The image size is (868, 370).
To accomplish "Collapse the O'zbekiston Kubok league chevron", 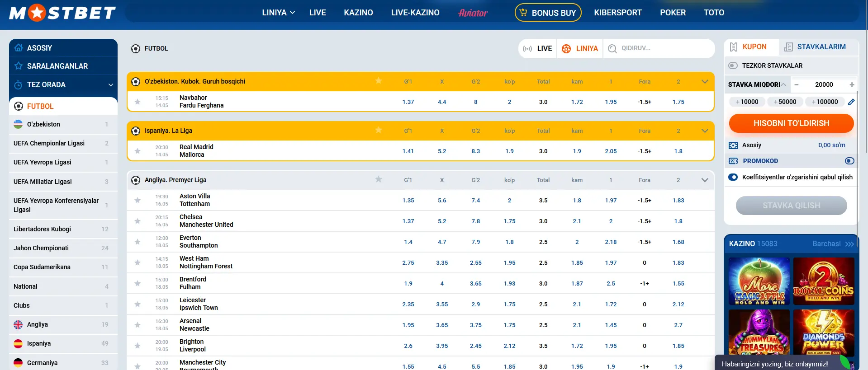I will (704, 81).
